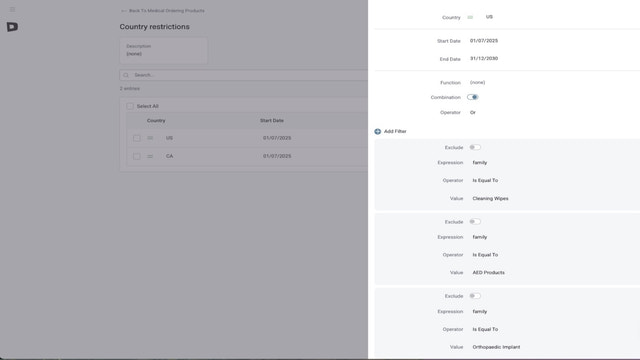Open Operator of Orthopaedic Implant filter
640x360 pixels.
pyautogui.click(x=485, y=329)
